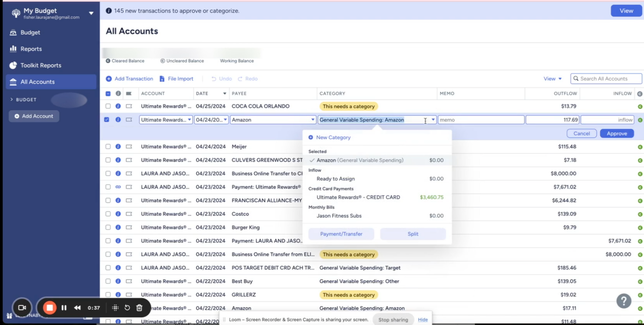
Task: Click the Approve button
Action: (x=617, y=133)
